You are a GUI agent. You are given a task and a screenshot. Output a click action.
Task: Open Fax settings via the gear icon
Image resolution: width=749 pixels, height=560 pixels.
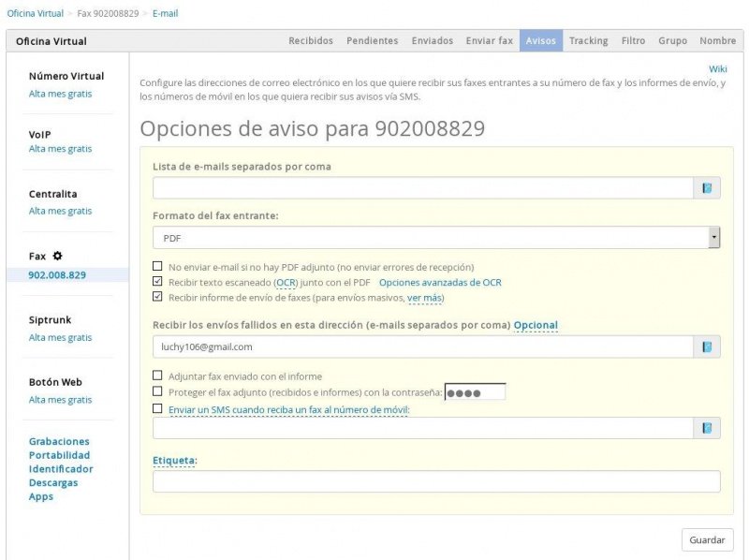coord(55,255)
